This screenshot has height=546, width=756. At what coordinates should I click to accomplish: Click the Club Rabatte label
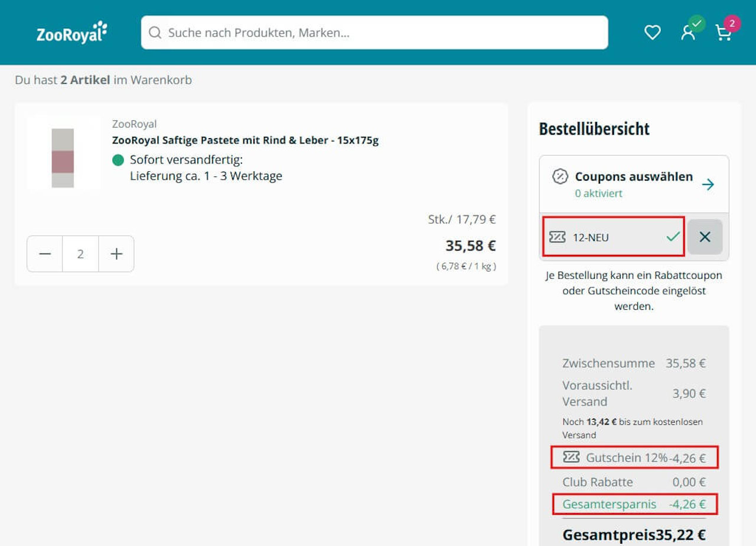tap(597, 482)
